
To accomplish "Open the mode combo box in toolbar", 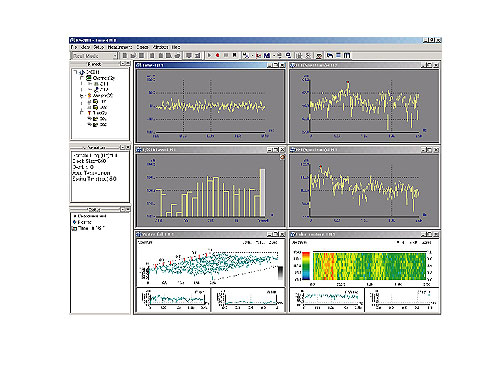I will tap(95, 56).
